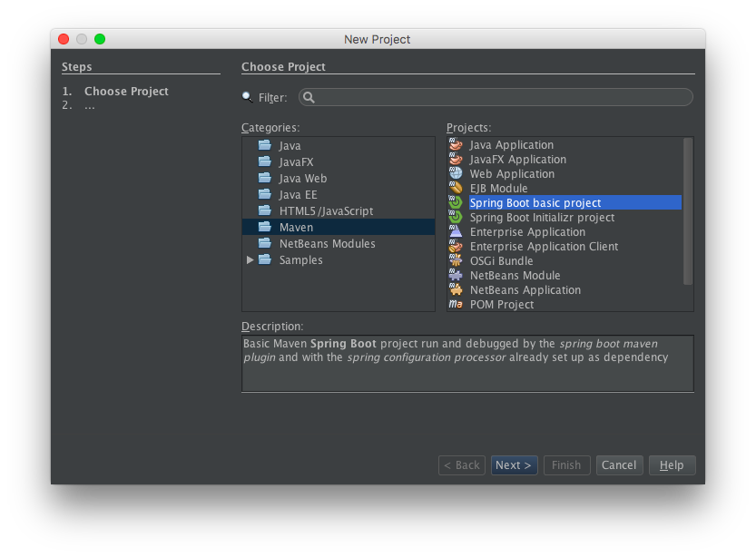Click the Maven category folder icon

click(x=265, y=227)
